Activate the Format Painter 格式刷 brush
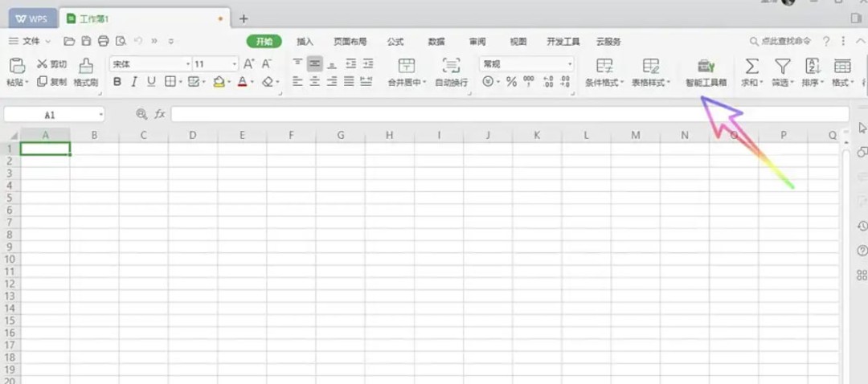Screen dimensions: 868x384 tap(86, 72)
